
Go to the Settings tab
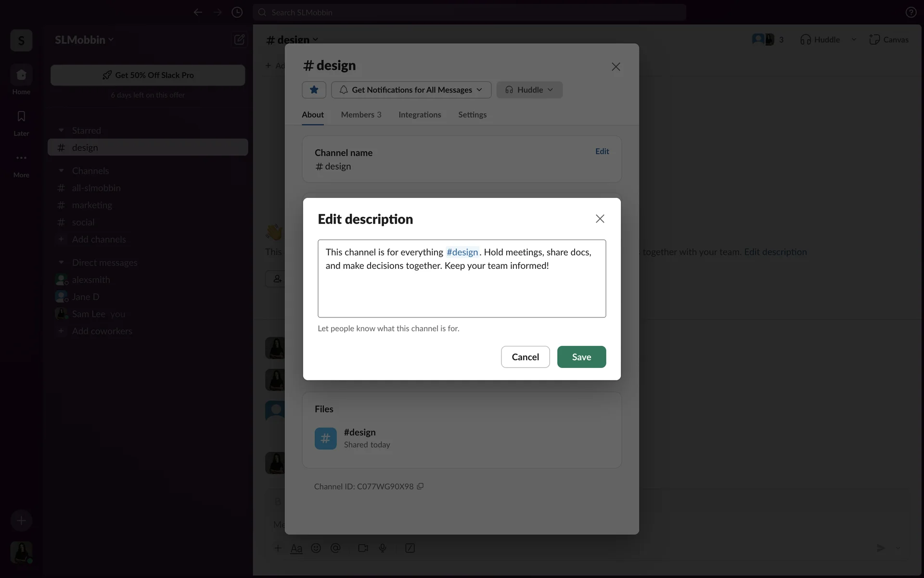point(472,115)
